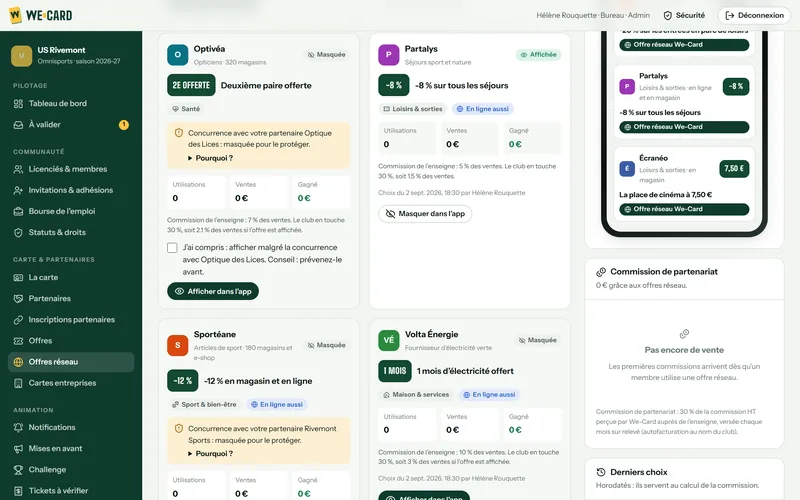Click 'Deuxième paire offerte' text
Image resolution: width=800 pixels, height=500 pixels.
(266, 86)
